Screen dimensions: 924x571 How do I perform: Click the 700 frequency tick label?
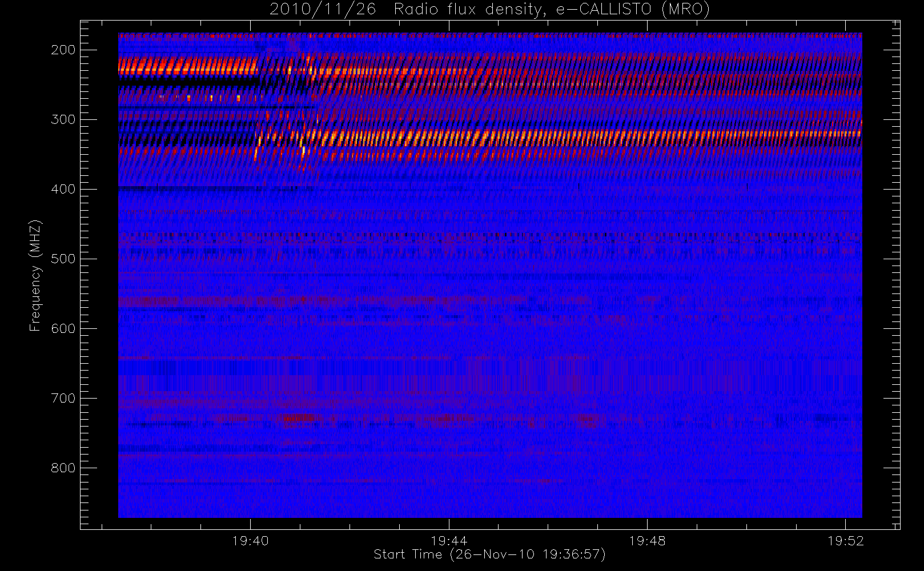click(63, 398)
